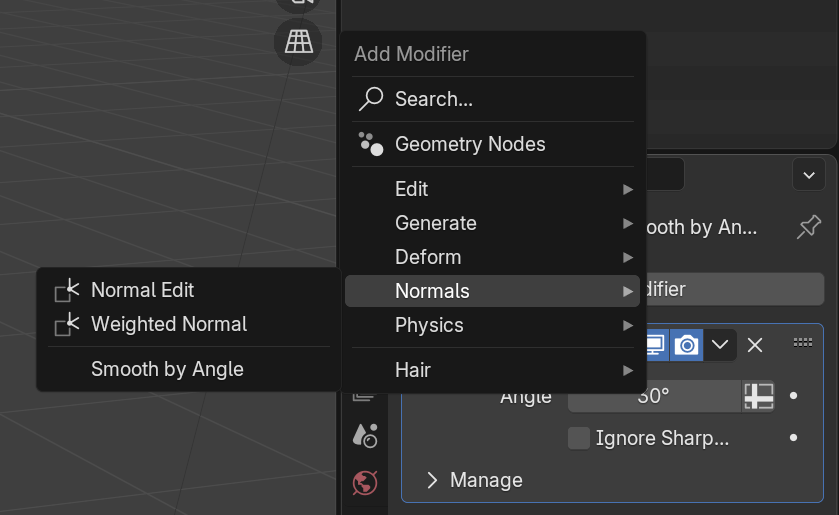The width and height of the screenshot is (839, 515).
Task: Click the Weighted Normal modifier icon
Action: point(67,324)
